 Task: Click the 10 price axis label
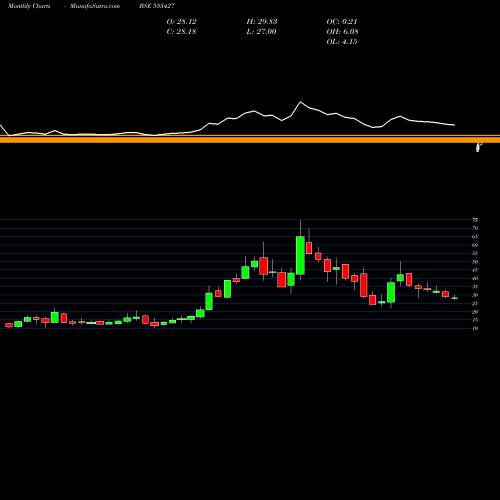[x=475, y=328]
